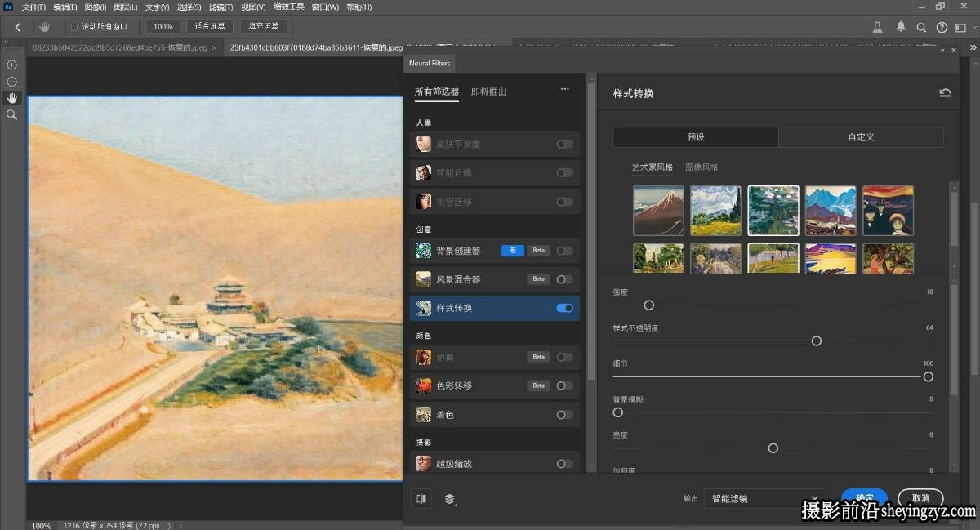This screenshot has height=530, width=980.
Task: Open the three-dots filter options menu
Action: point(564,89)
